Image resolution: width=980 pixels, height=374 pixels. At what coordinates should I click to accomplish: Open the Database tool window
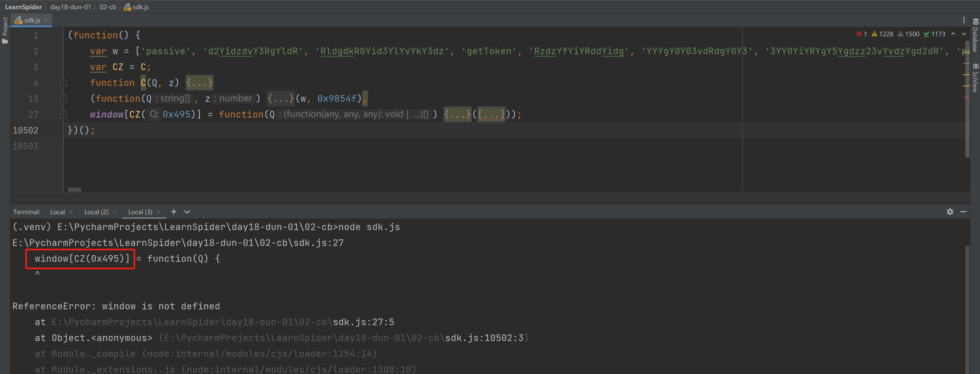[975, 35]
